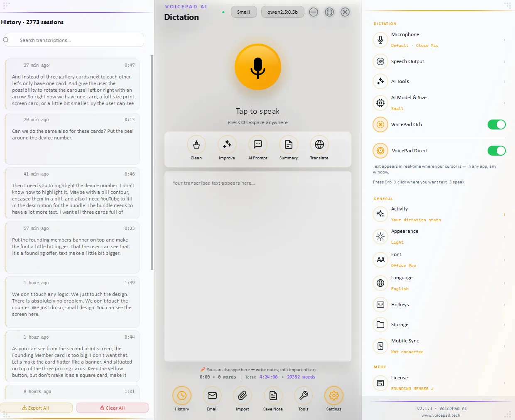
Task: Disable the VoicePad Direct switch
Action: point(496,151)
